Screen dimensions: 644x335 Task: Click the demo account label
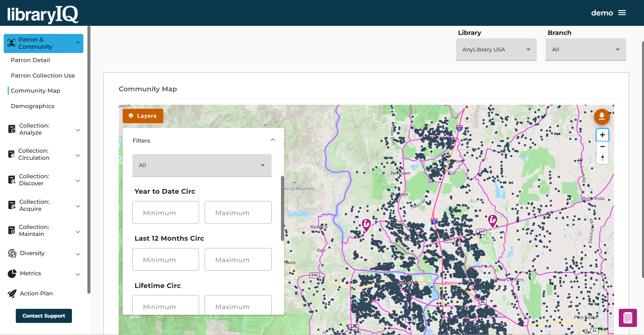(602, 13)
